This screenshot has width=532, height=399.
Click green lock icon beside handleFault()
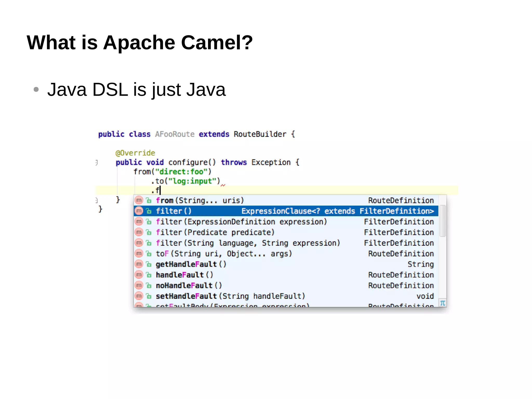149,275
